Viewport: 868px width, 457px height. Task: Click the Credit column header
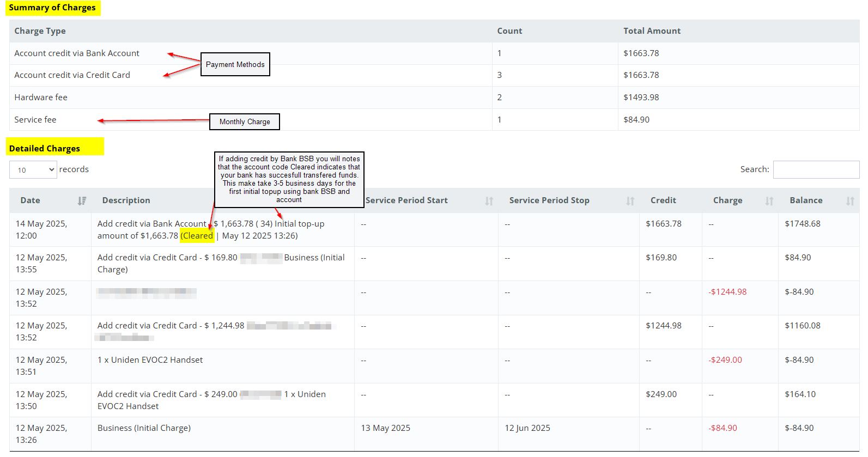pyautogui.click(x=663, y=200)
